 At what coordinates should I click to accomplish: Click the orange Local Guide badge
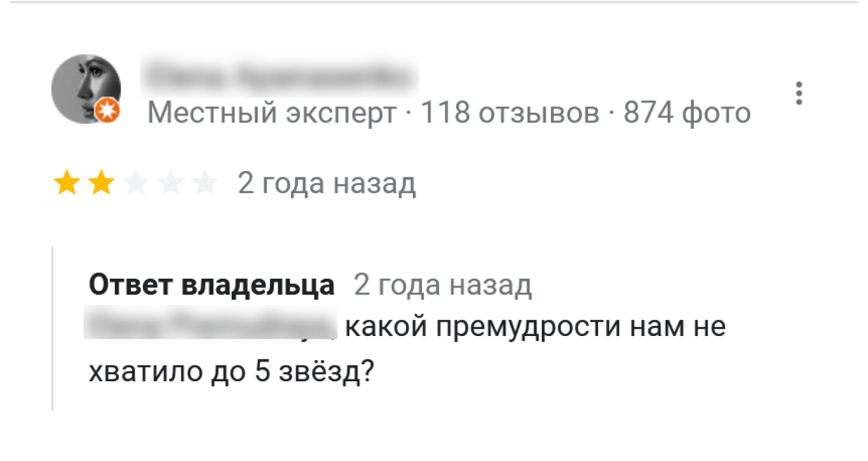(107, 110)
